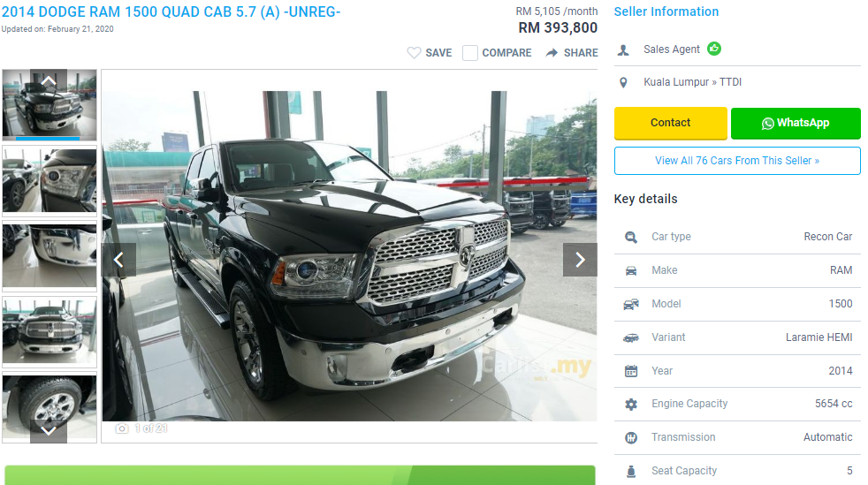Click the Engine Capacity gear icon
868x485 pixels.
631,405
